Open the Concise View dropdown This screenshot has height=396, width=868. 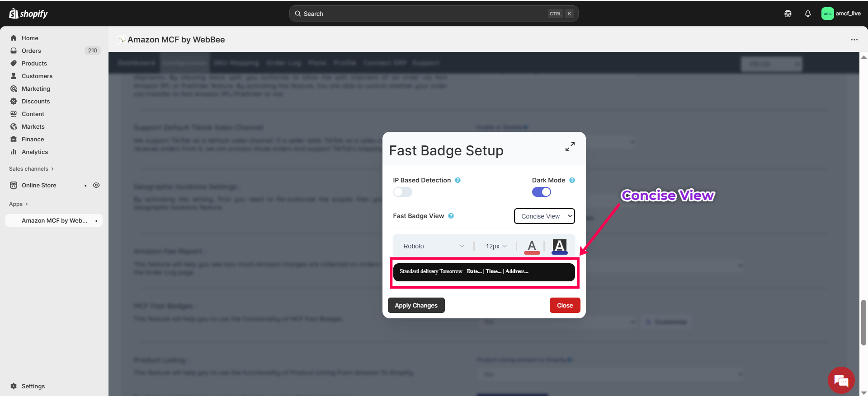pos(544,216)
